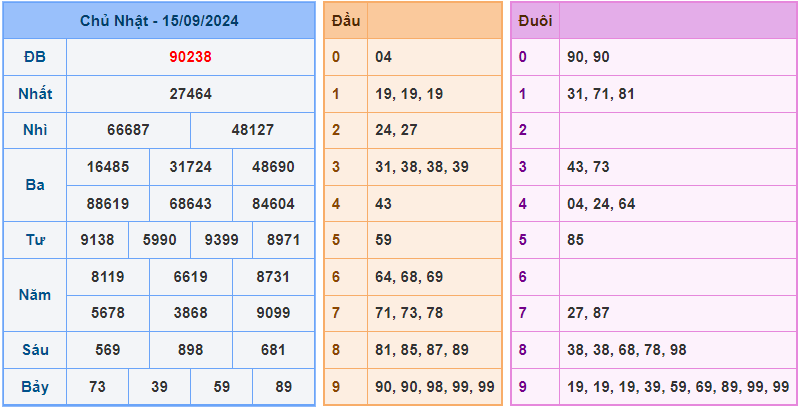The image size is (800, 408).
Task: Select the special prize number 90238
Action: 190,57
